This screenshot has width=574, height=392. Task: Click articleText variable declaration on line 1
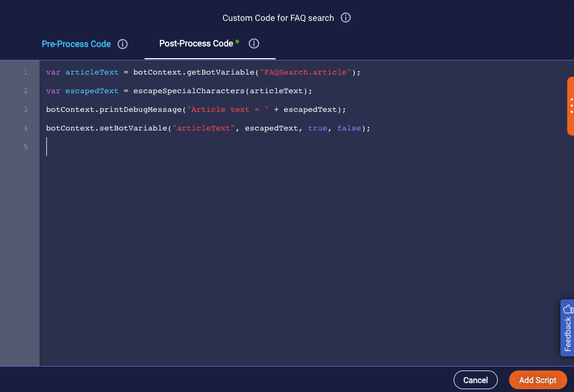tap(92, 72)
